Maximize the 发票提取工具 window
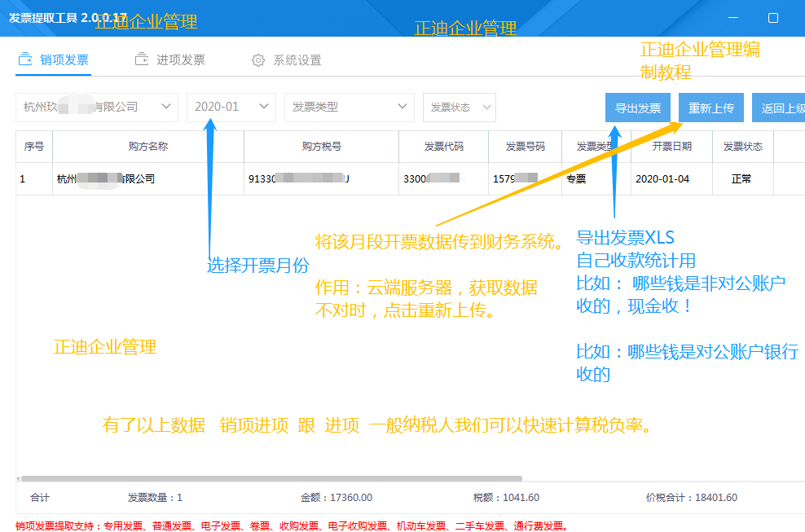The height and width of the screenshot is (532, 805). pyautogui.click(x=772, y=18)
